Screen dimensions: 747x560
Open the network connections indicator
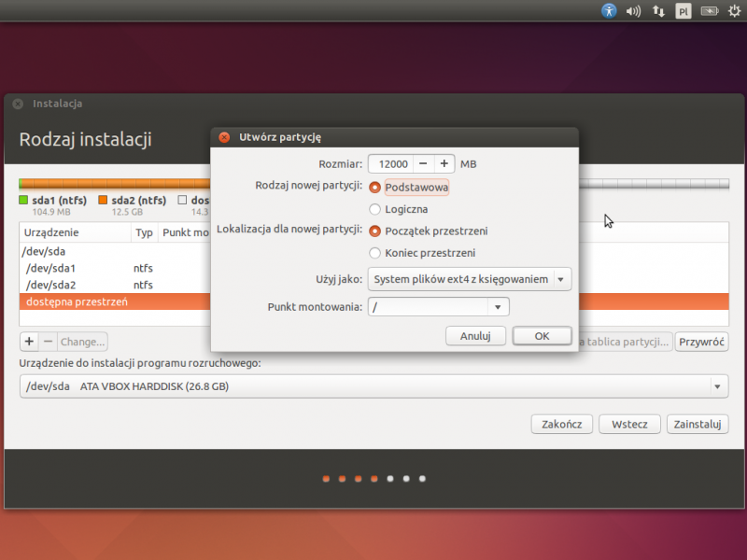point(658,11)
